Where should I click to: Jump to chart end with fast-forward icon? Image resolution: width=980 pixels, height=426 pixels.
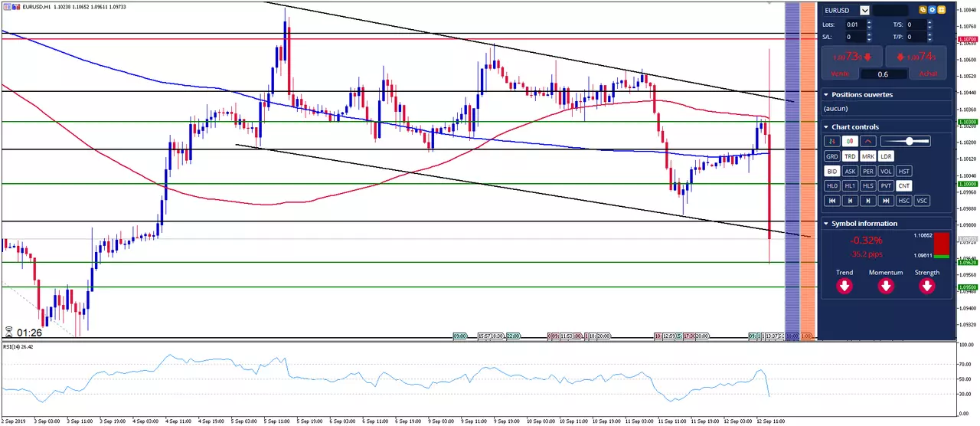tap(886, 201)
